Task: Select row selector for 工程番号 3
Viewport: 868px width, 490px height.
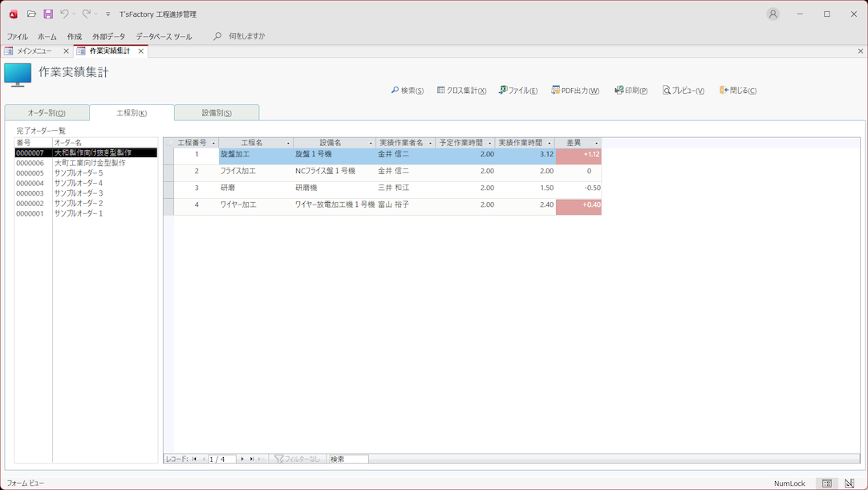Action: tap(168, 188)
